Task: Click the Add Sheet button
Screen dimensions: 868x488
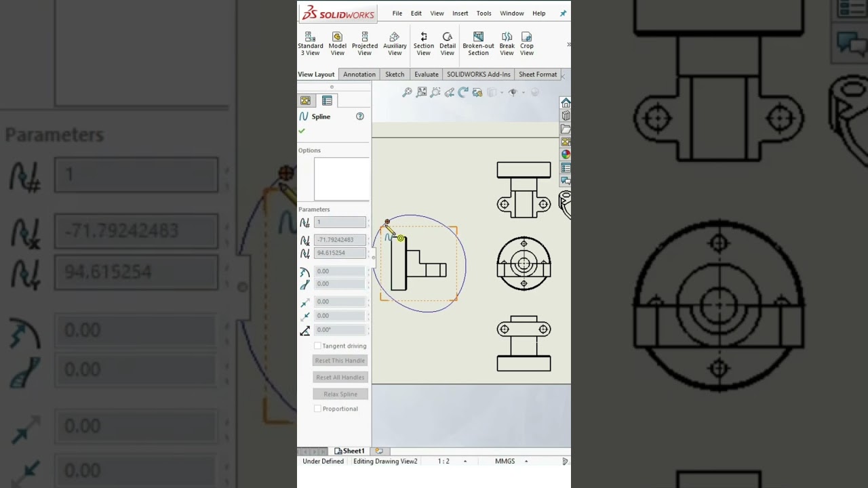Action: (379, 451)
